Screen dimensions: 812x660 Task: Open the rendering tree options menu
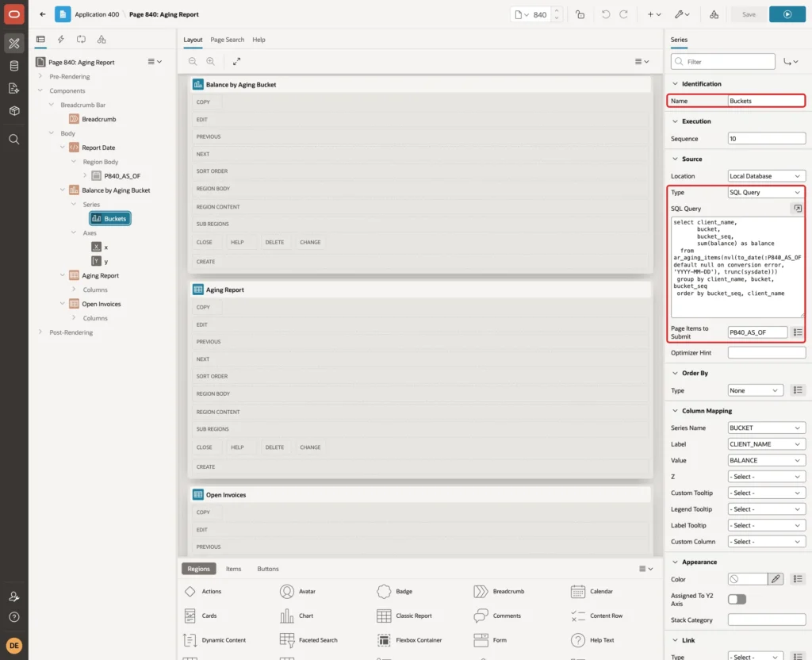coord(155,61)
